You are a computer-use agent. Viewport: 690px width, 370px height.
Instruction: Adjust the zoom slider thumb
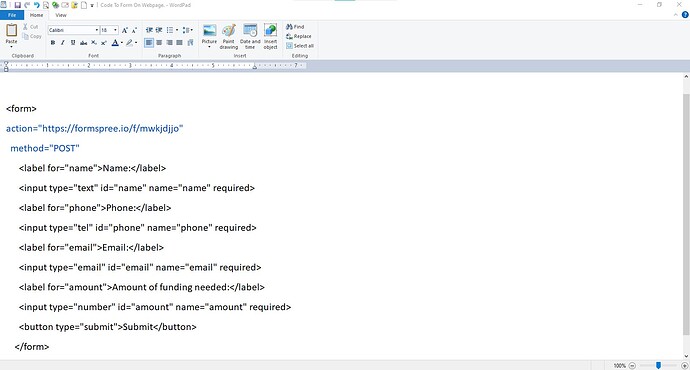pos(658,366)
